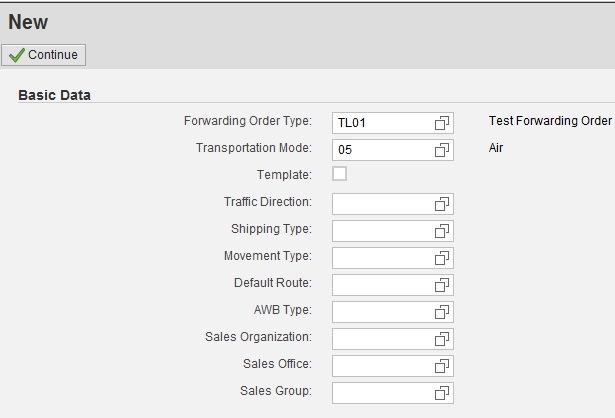Focus the Forwarding Order Type field TL01
This screenshot has width=615, height=418.
pos(393,123)
